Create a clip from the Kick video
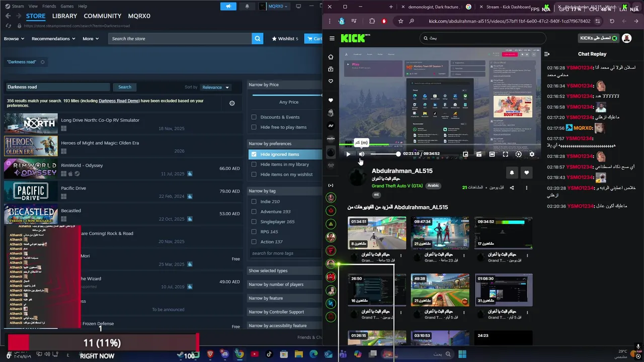The height and width of the screenshot is (362, 644). (478, 154)
